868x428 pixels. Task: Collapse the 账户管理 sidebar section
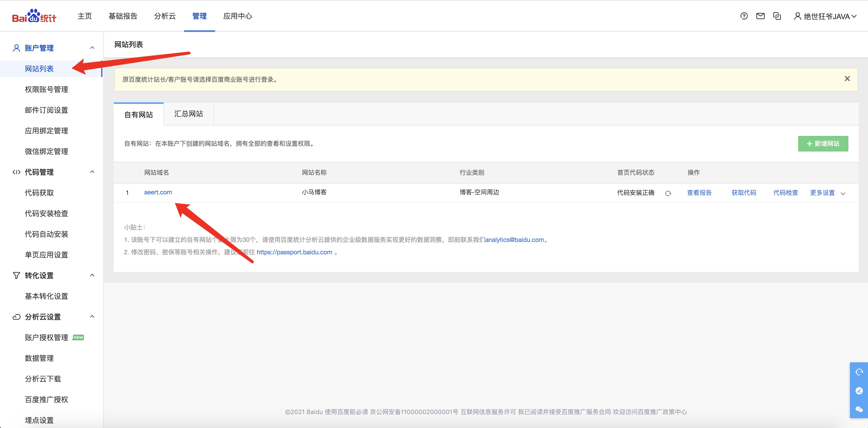tap(92, 48)
